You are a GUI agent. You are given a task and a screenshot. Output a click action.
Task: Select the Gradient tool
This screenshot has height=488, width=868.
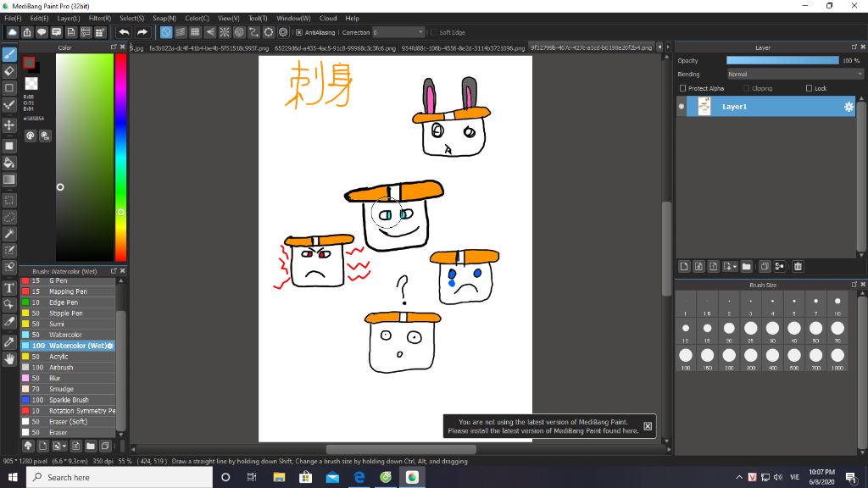9,180
